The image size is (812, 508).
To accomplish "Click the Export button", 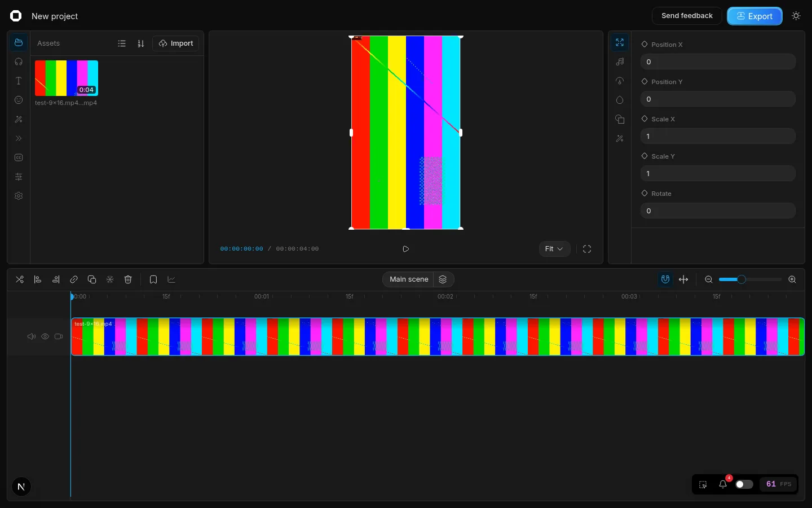I will (754, 16).
